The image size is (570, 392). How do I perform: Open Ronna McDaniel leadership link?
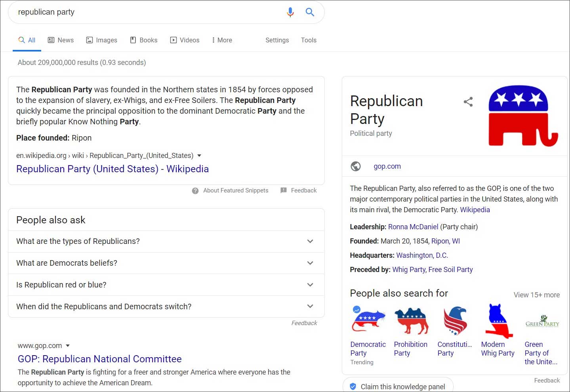coord(413,227)
